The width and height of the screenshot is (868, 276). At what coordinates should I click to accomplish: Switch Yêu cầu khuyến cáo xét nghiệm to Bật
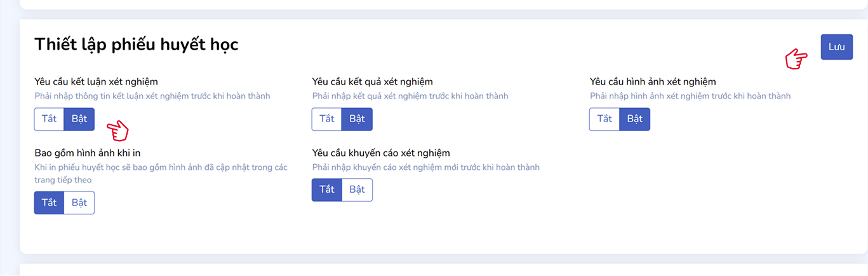point(357,190)
